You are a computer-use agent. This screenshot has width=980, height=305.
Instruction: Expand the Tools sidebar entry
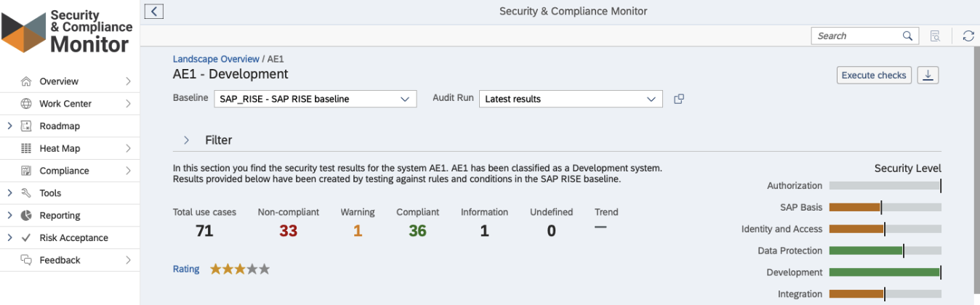click(9, 192)
